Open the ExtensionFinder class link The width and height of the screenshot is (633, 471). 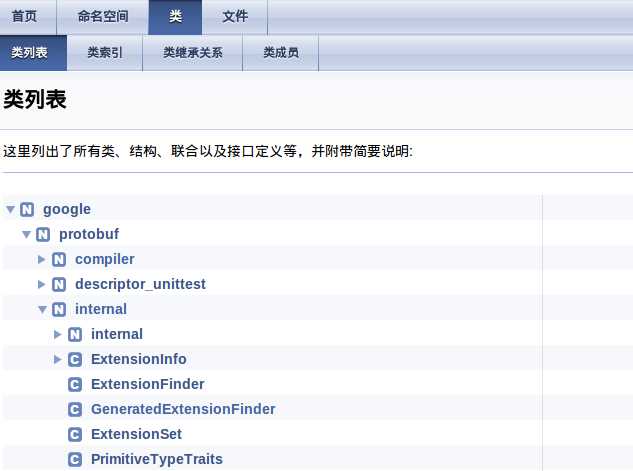tap(148, 385)
